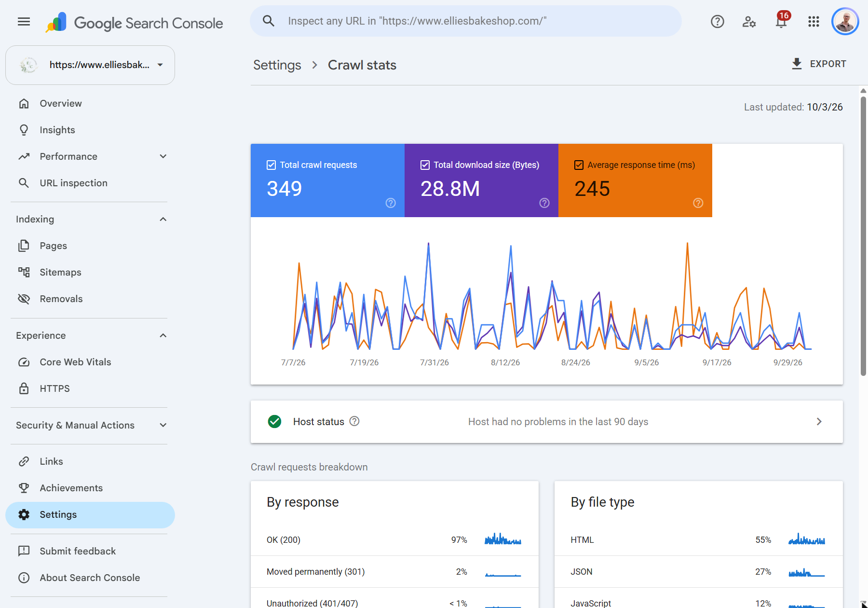Open Submit feedback
Screen dimensions: 868x608
90,551
